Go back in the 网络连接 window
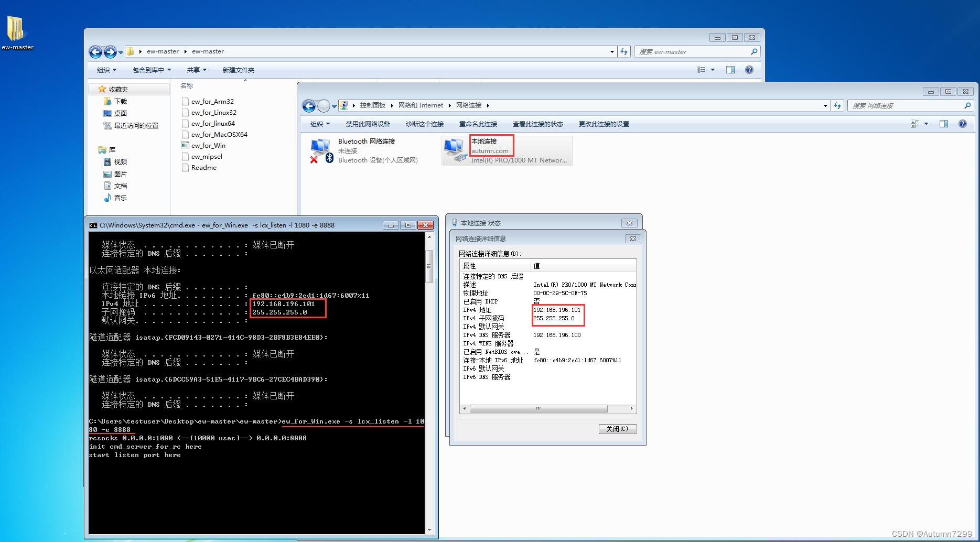 pos(309,106)
